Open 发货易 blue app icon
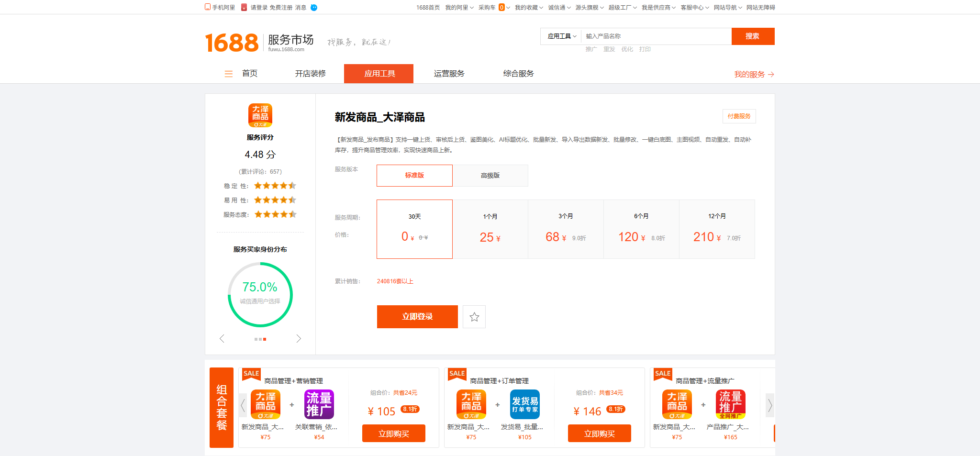The image size is (980, 456). coord(525,404)
